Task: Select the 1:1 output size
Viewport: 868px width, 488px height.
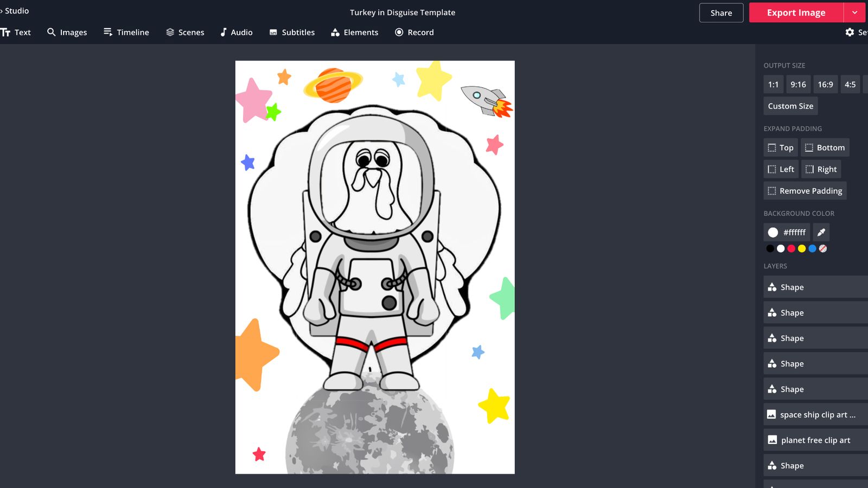Action: (x=773, y=85)
